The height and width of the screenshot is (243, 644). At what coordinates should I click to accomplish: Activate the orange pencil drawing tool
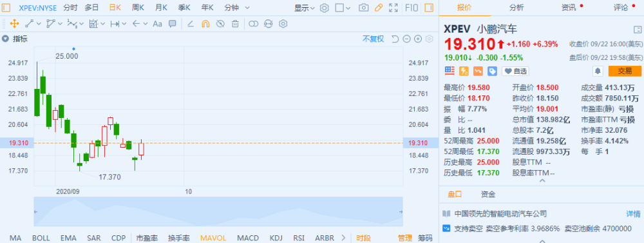(379, 7)
